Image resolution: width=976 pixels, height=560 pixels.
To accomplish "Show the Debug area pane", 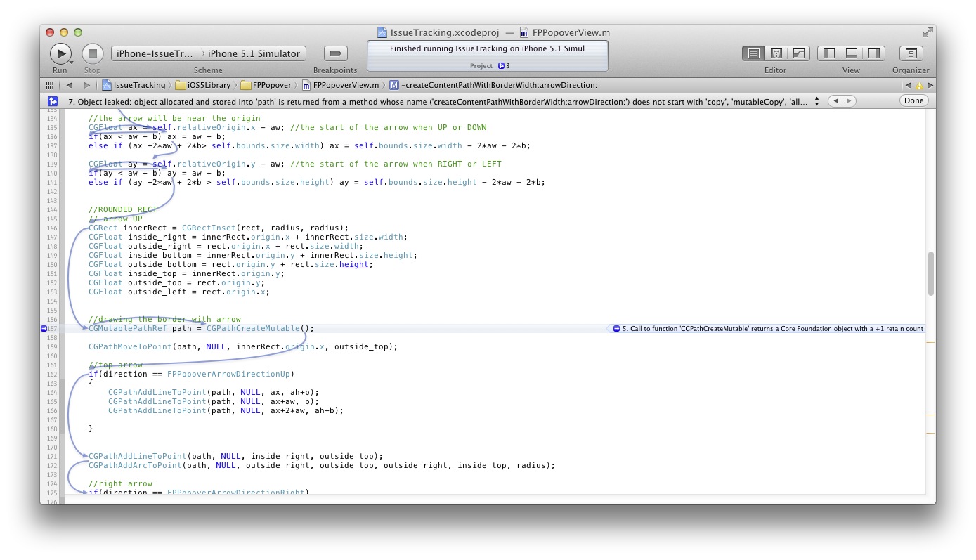I will (x=851, y=53).
